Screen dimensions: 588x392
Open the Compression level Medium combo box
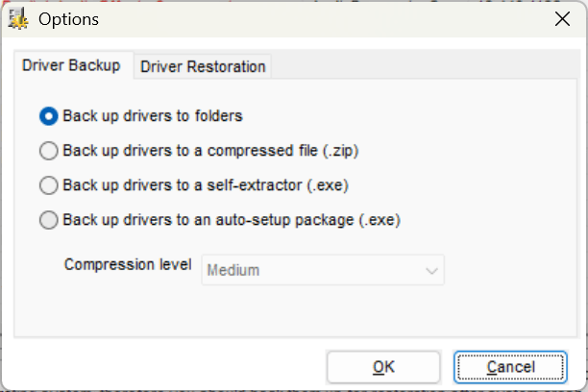click(x=323, y=270)
